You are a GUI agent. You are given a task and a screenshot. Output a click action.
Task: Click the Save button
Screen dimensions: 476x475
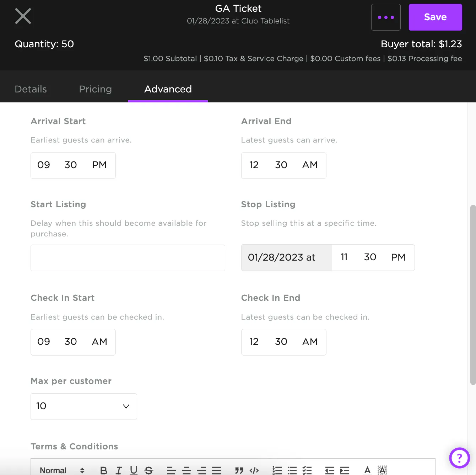(x=435, y=17)
